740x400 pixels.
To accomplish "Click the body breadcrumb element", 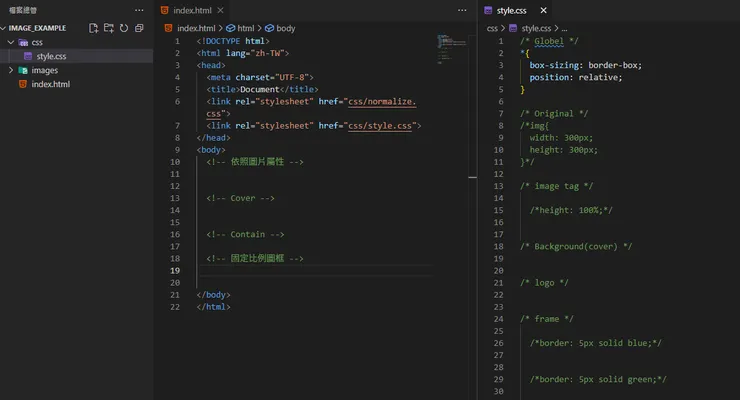I will [285, 28].
